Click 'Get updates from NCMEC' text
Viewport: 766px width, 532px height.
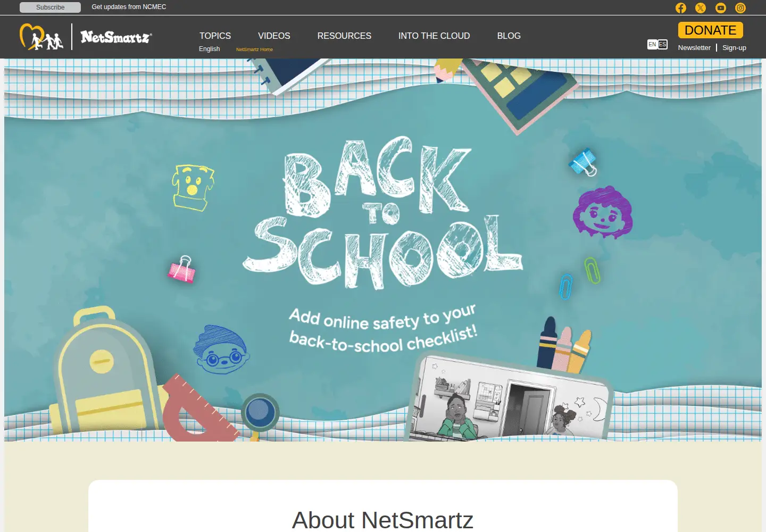129,7
